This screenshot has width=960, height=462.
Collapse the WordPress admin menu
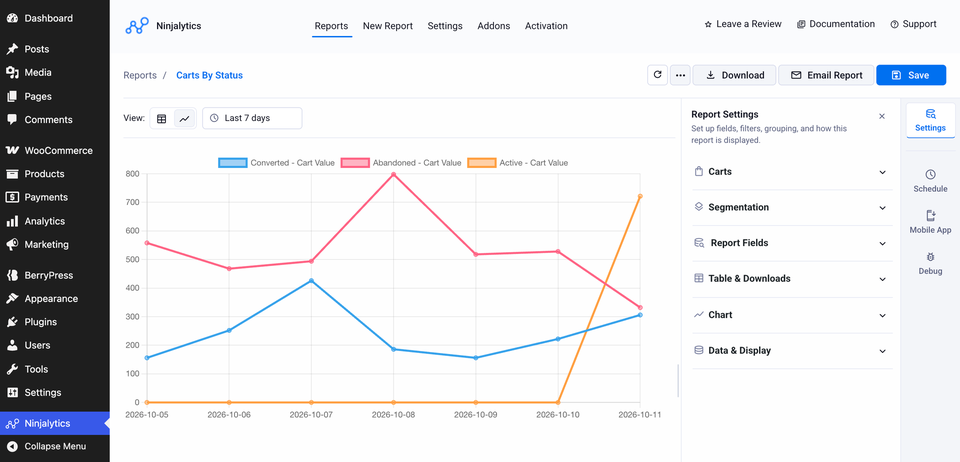point(54,446)
